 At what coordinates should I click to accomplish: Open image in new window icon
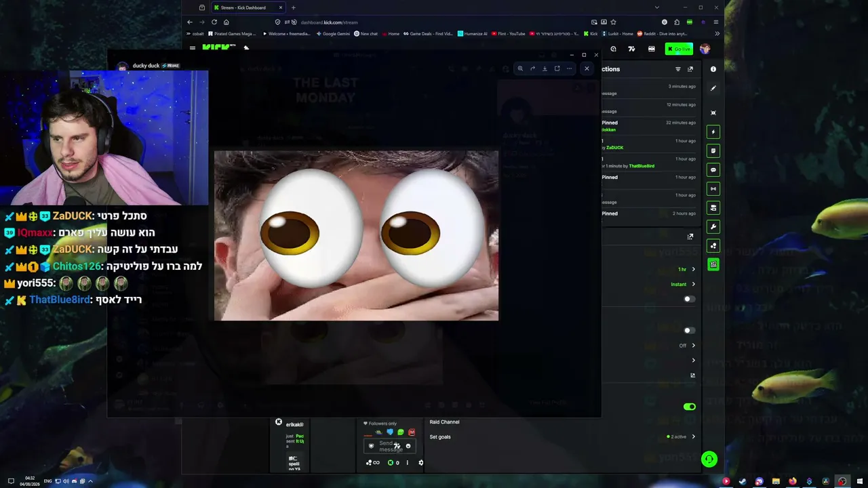coord(557,68)
